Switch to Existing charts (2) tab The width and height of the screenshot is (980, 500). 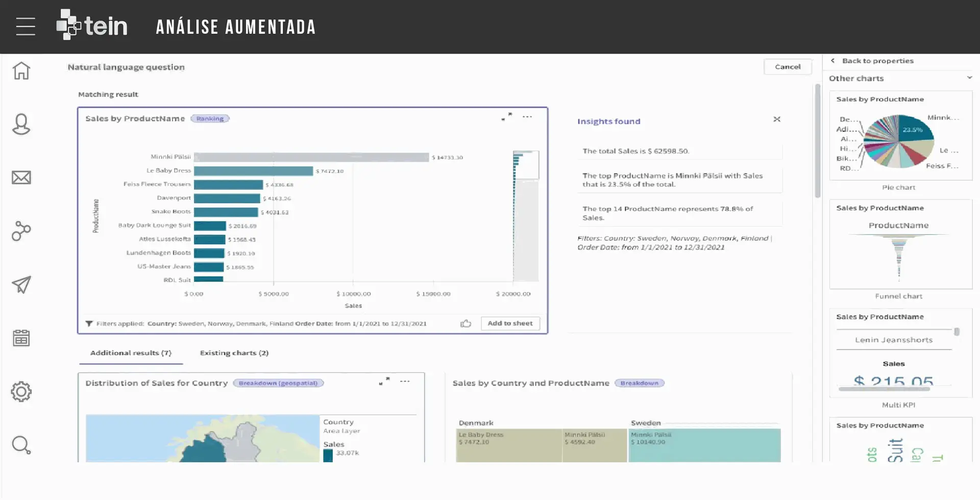[x=234, y=353]
